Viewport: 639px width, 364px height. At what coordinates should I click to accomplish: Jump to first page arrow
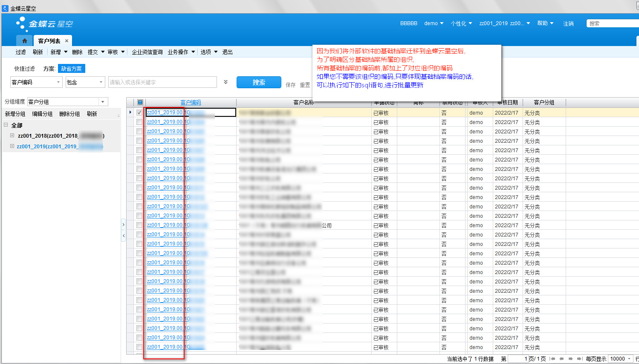click(x=552, y=359)
